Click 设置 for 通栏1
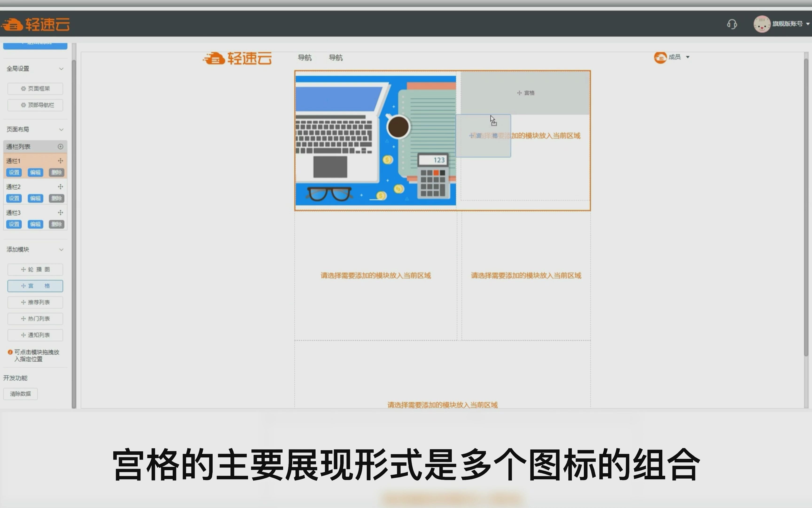 pos(14,172)
